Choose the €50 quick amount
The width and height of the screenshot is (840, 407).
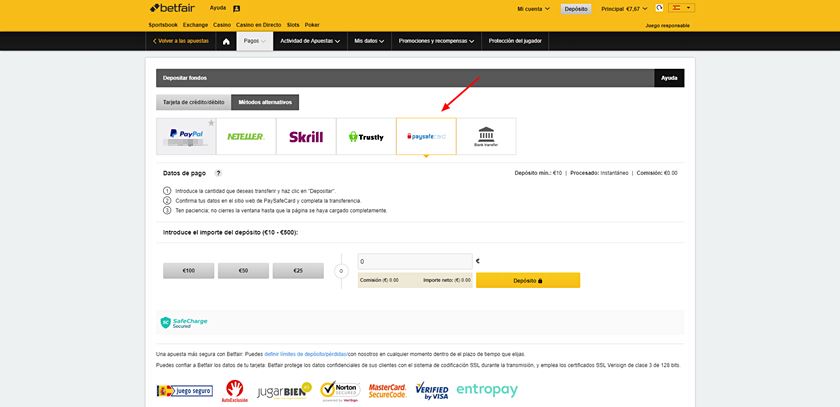click(243, 271)
